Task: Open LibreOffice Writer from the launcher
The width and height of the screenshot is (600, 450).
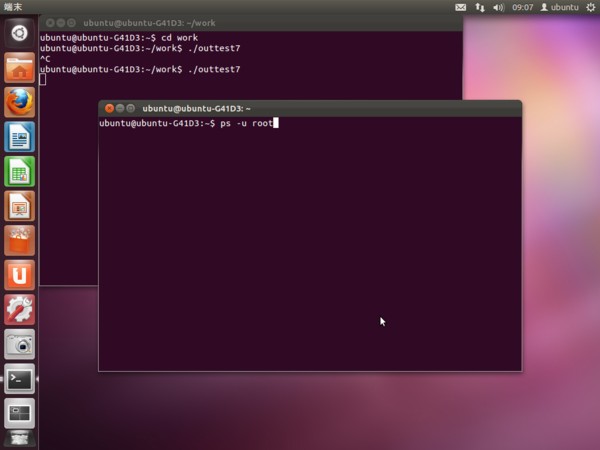Action: coord(19,136)
